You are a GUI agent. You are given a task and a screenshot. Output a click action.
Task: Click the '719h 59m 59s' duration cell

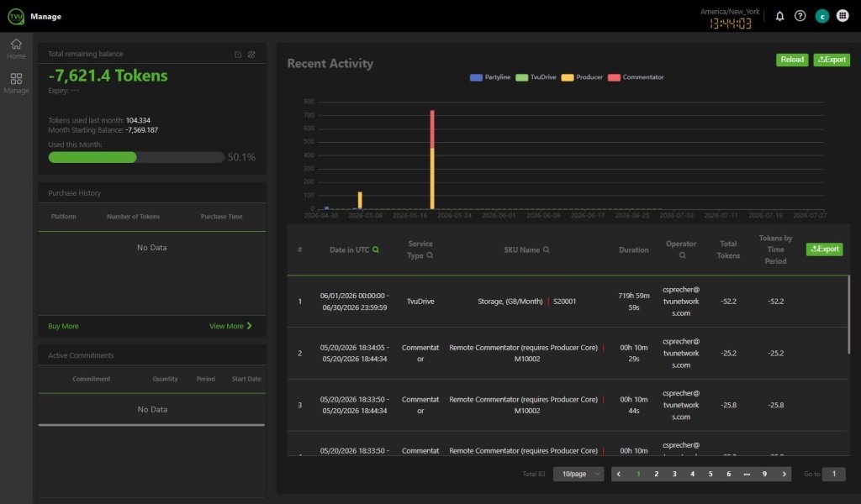pyautogui.click(x=634, y=302)
